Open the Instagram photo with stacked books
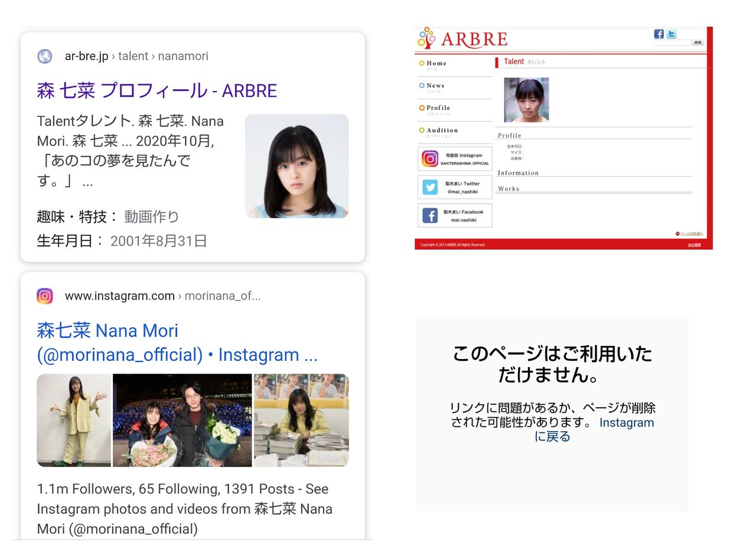Viewport: 756px width, 541px height. (301, 420)
